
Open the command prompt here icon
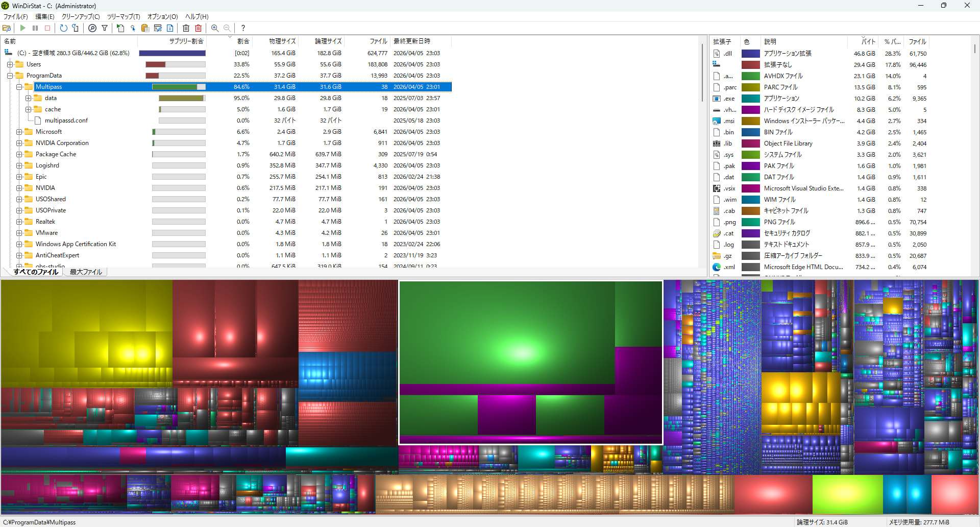pyautogui.click(x=158, y=28)
